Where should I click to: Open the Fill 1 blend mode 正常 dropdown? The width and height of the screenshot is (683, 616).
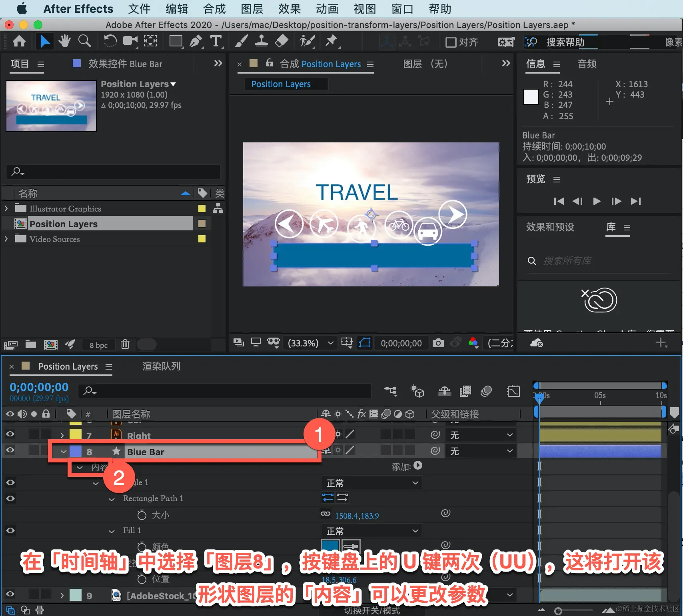point(372,531)
